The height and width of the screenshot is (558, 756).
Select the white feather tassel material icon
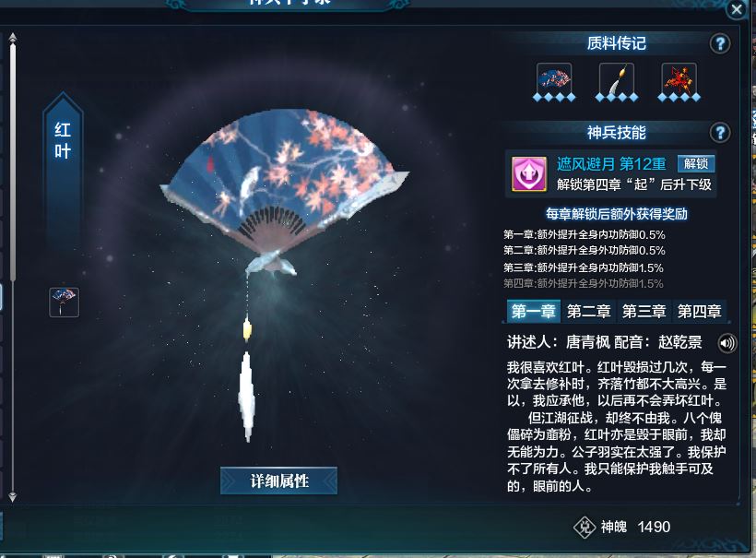[616, 77]
